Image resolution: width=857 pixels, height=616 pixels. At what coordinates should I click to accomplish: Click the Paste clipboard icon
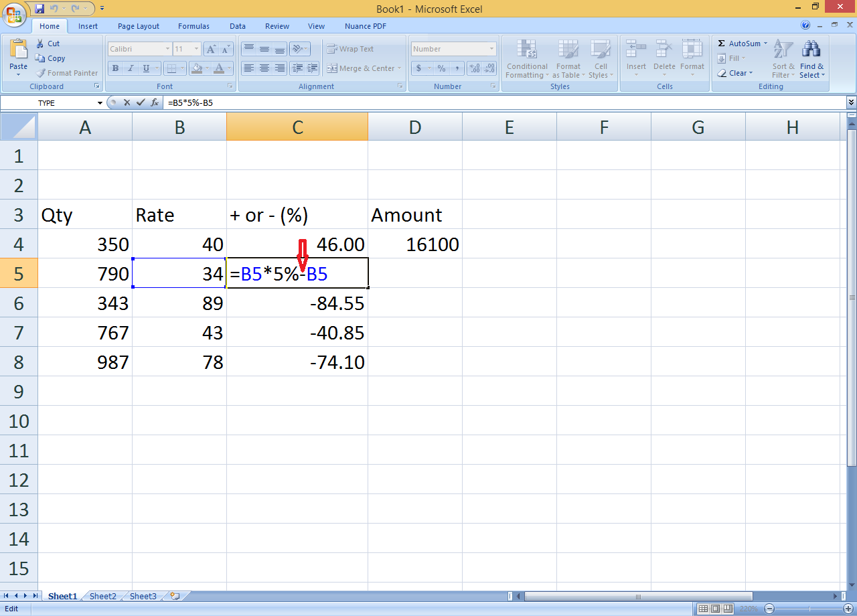18,49
